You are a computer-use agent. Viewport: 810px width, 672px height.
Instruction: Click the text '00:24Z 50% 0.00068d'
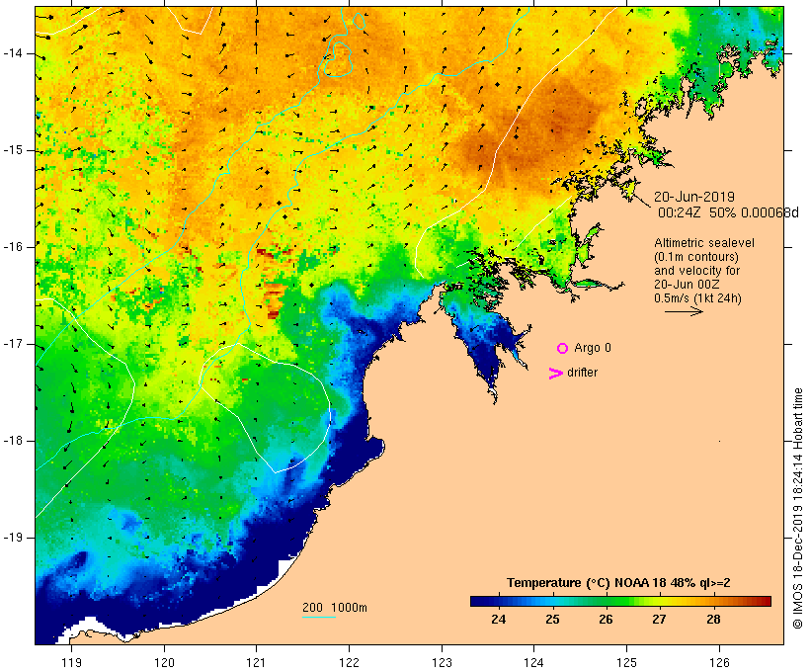point(728,212)
